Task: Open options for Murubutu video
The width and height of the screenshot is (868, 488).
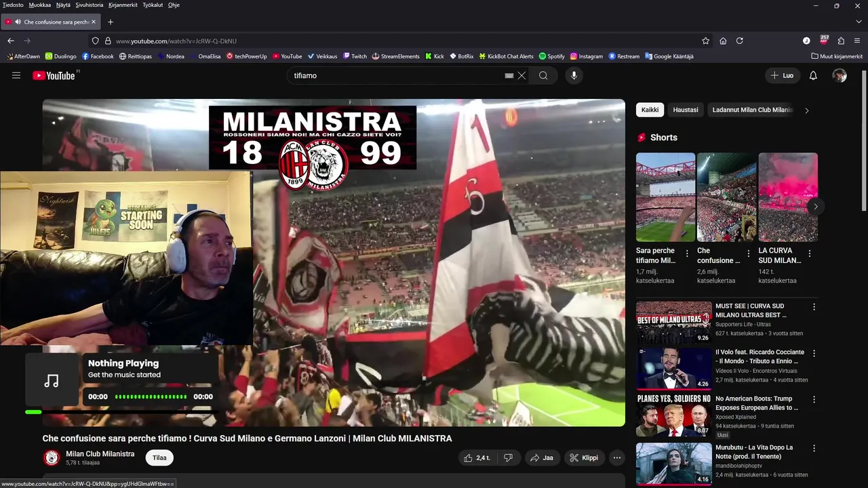Action: pos(814,449)
